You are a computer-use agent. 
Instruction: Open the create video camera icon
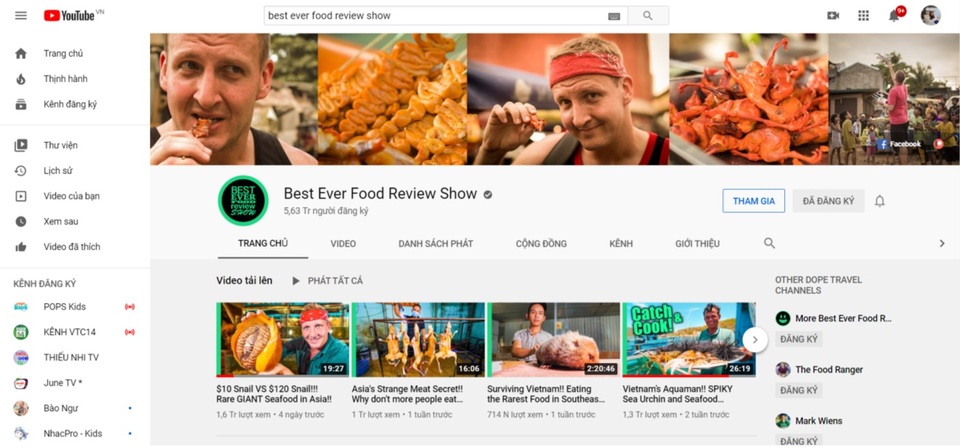(833, 15)
